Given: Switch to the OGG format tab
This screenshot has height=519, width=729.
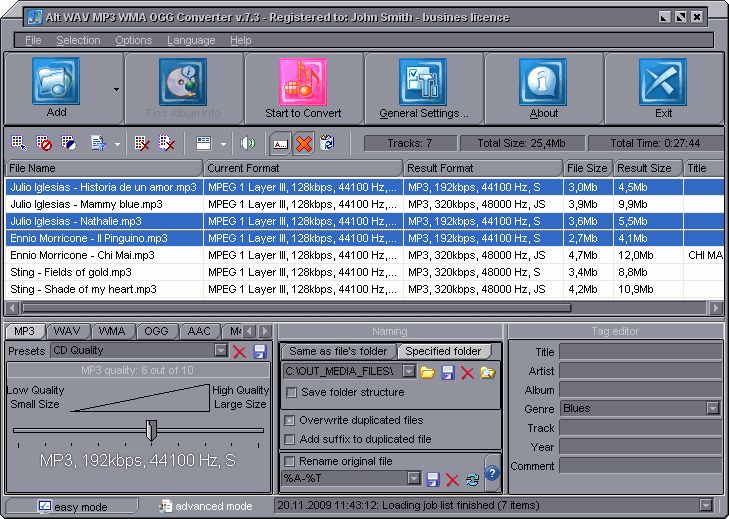Looking at the screenshot, I should 156,331.
